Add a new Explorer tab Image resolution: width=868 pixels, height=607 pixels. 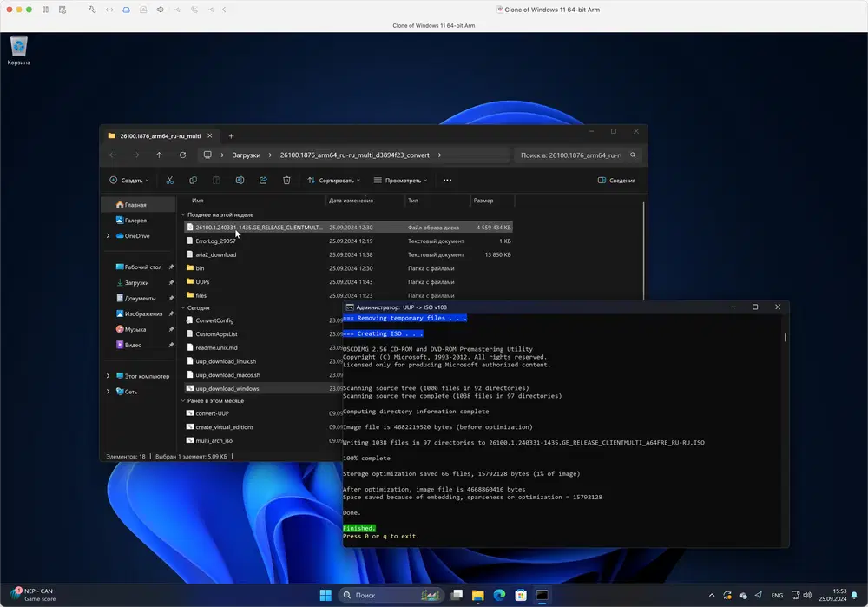(231, 136)
